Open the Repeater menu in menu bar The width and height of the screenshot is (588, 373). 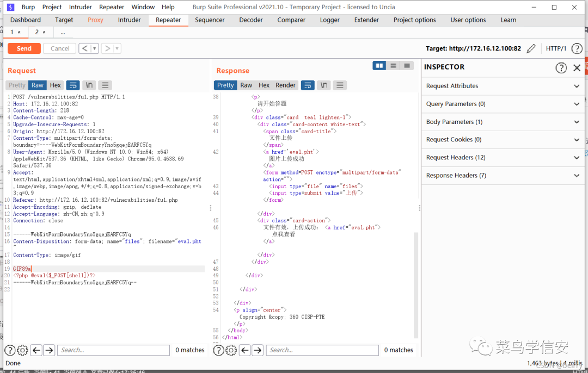tap(112, 7)
